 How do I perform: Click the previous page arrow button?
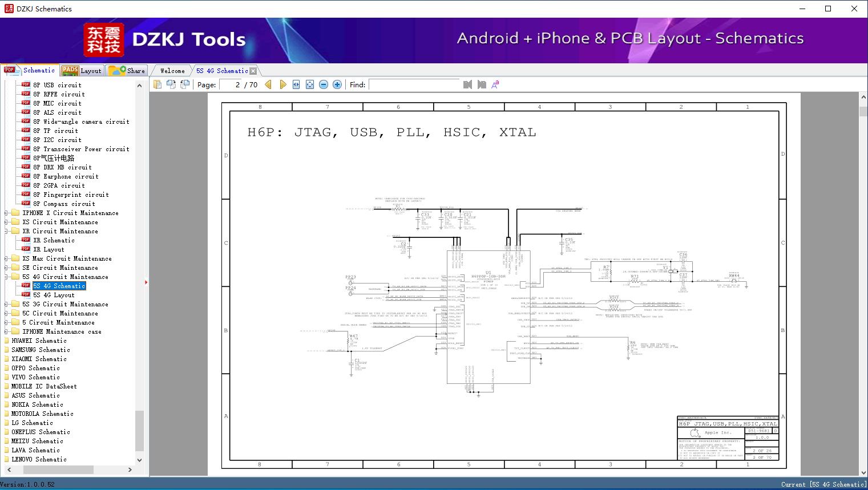point(268,84)
